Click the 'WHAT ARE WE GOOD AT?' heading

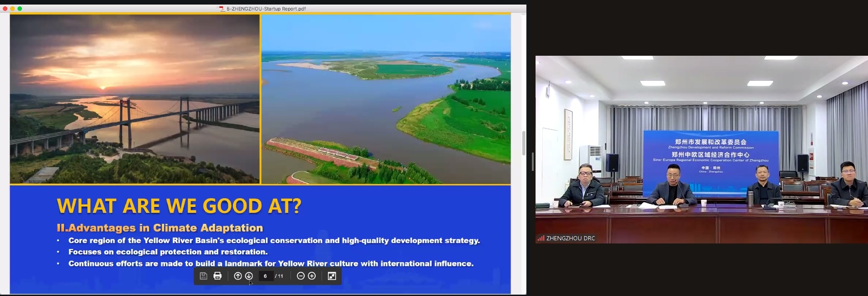[179, 206]
